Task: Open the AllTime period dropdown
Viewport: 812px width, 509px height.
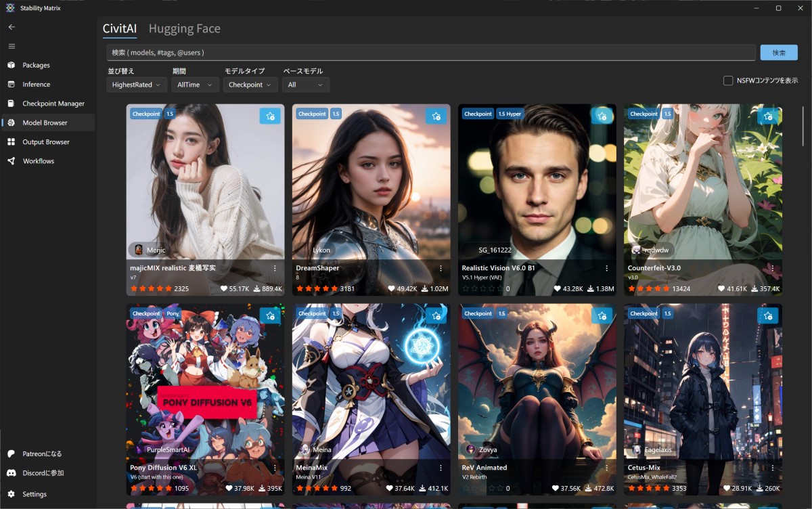Action: tap(195, 85)
